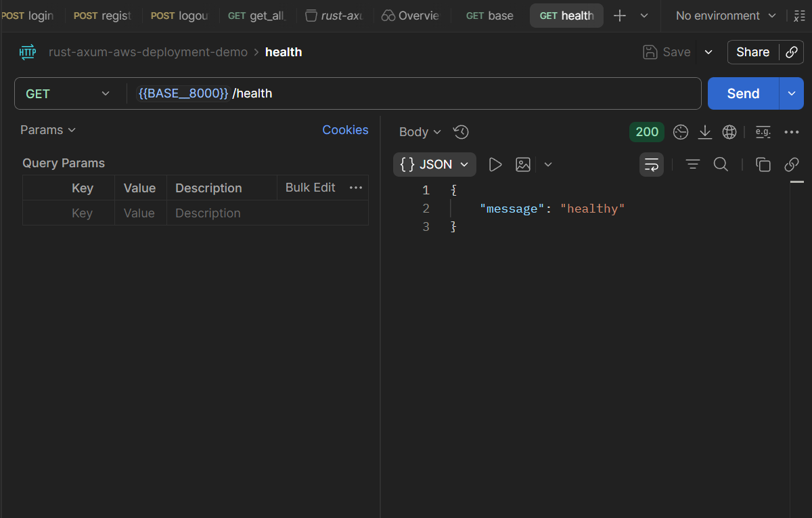
Task: Toggle word wrap in response viewer
Action: (652, 165)
